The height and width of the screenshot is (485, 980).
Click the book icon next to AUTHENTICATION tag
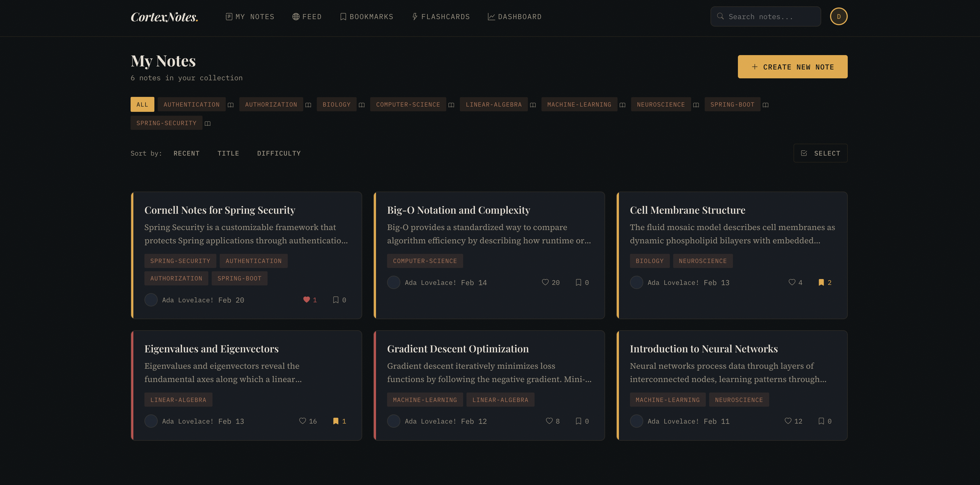tap(230, 105)
